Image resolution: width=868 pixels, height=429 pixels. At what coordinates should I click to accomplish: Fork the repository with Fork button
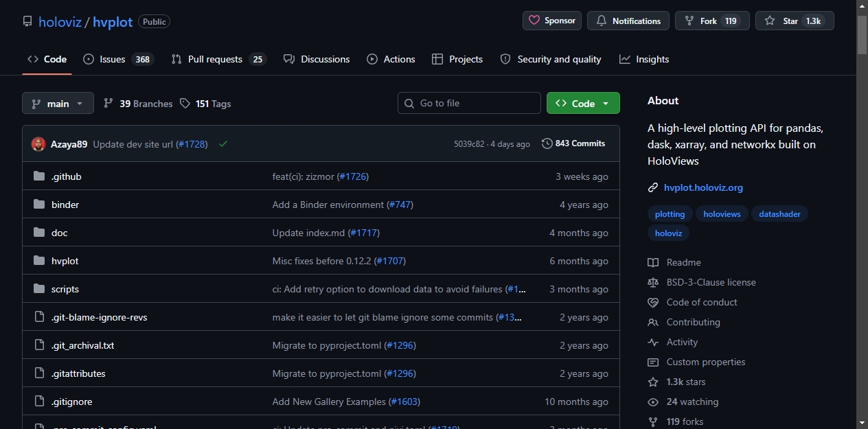pos(712,21)
